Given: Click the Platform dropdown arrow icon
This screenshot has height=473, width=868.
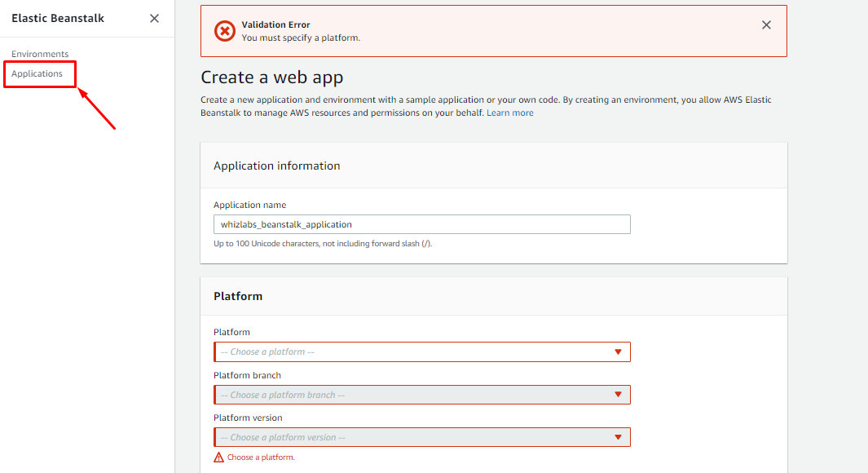Looking at the screenshot, I should click(x=618, y=351).
